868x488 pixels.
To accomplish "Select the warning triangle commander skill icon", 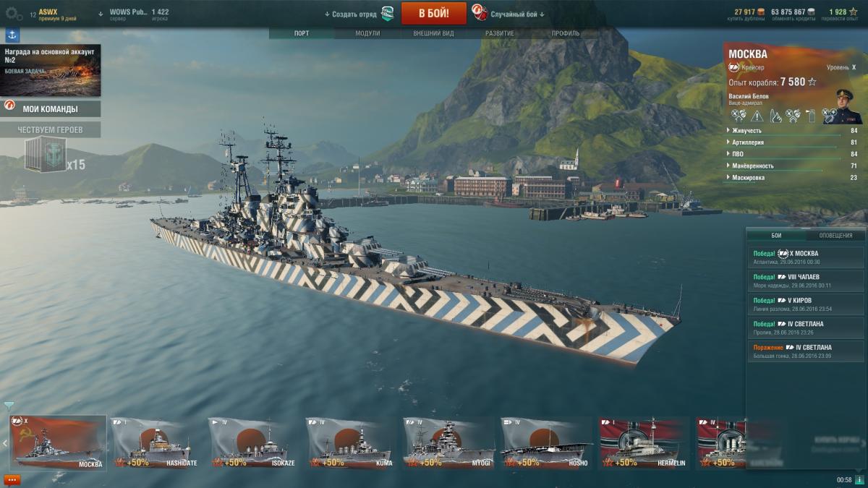I will (x=757, y=116).
